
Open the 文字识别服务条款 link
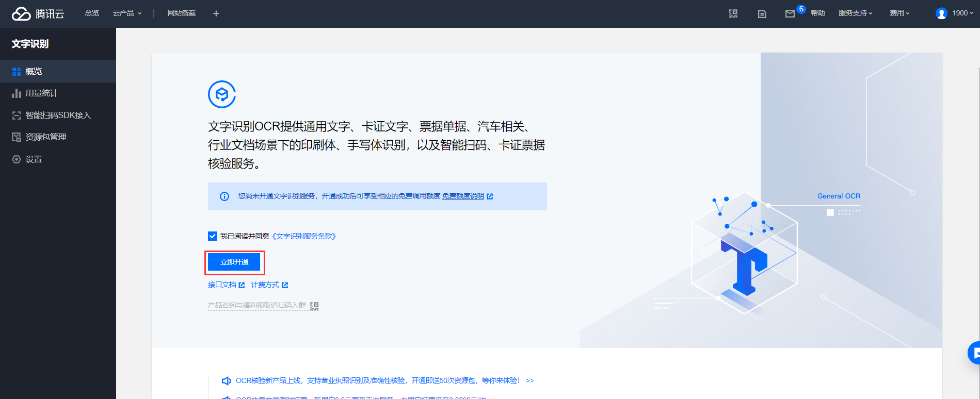point(304,236)
